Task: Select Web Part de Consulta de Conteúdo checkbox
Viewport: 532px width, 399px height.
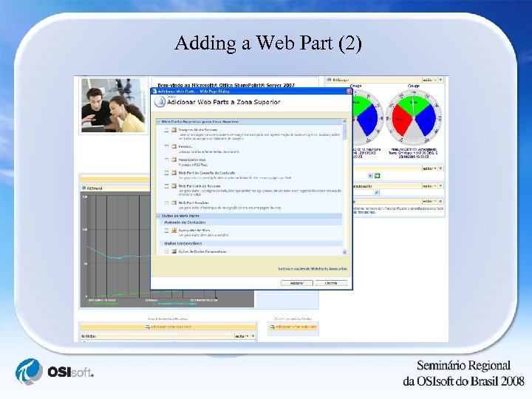Action: pos(166,173)
